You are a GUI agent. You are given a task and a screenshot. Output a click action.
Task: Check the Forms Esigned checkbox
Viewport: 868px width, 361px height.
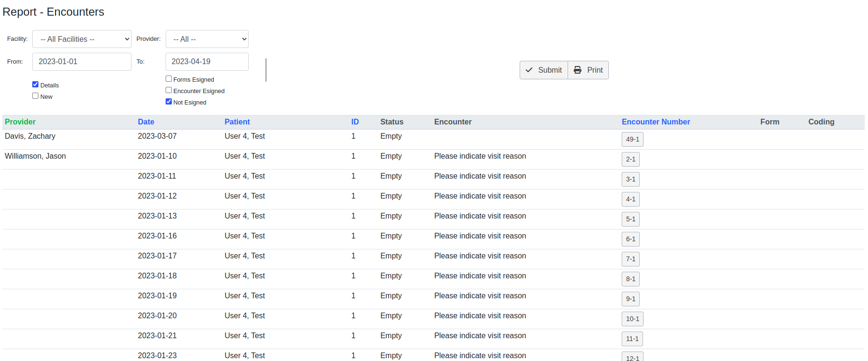click(168, 79)
